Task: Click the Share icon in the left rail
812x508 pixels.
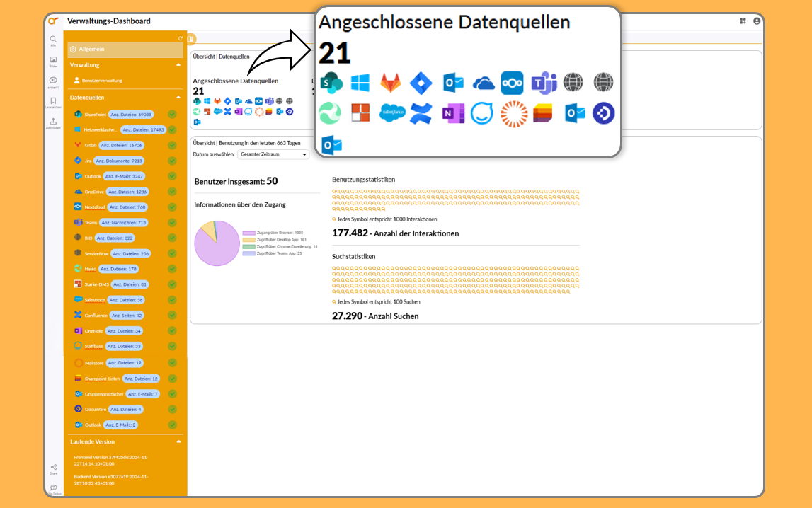Action: (53, 467)
